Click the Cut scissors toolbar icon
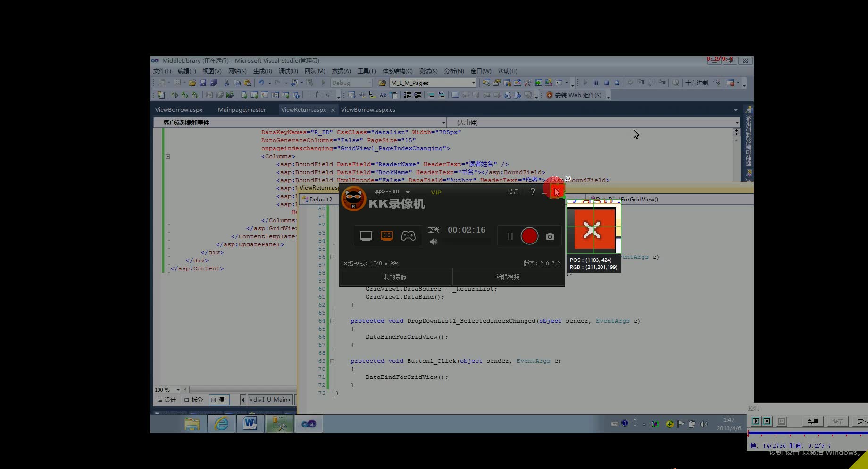The height and width of the screenshot is (469, 868). click(227, 83)
